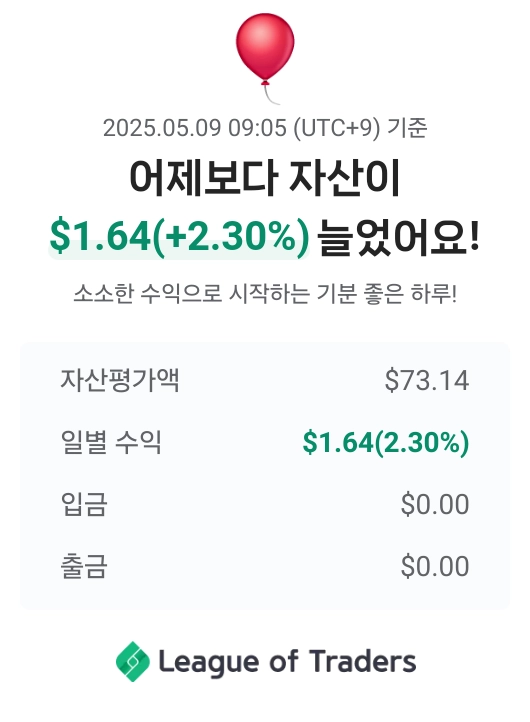530x722 pixels.
Task: Click the 출금 withdrawal label
Action: click(84, 565)
